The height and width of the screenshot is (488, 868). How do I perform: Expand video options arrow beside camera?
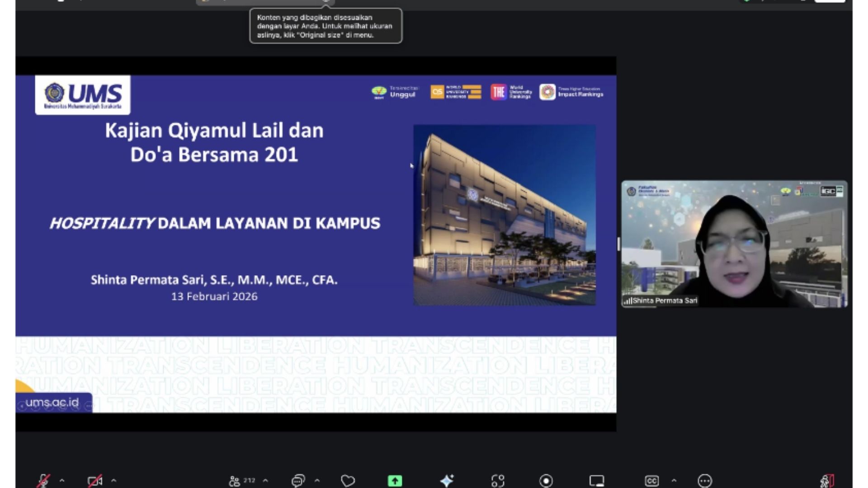tap(114, 481)
